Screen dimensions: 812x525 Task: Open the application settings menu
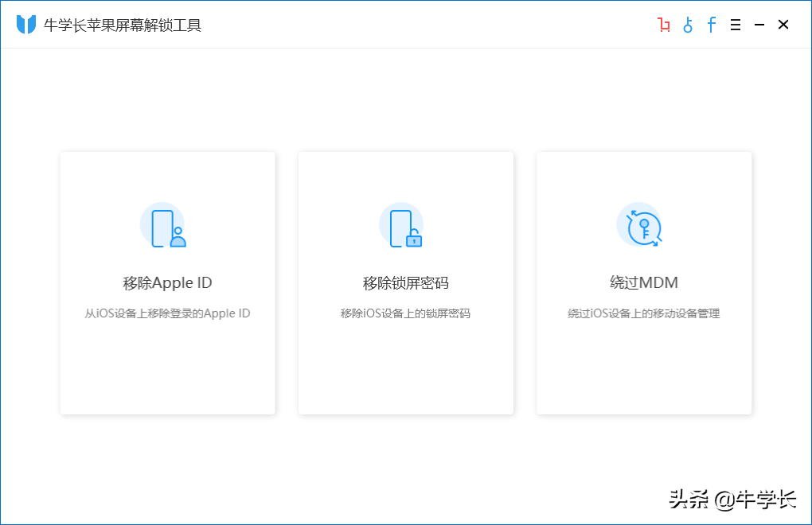click(735, 25)
